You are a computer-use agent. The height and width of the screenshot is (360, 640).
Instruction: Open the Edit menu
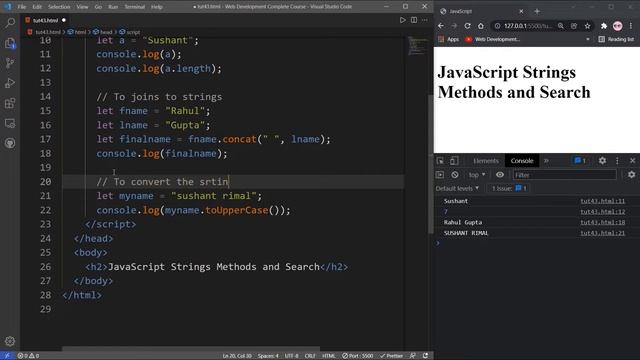click(x=37, y=7)
